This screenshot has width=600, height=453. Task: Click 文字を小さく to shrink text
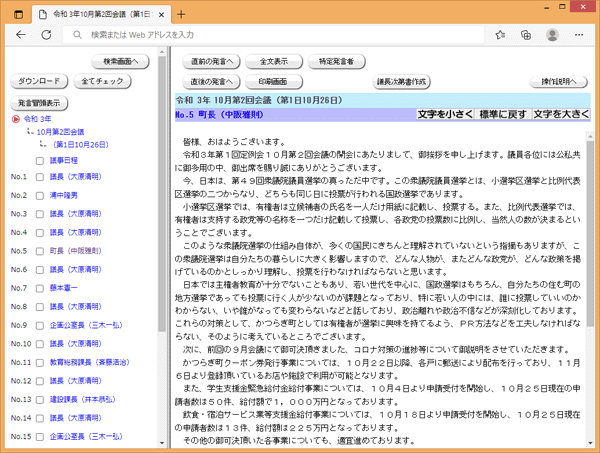click(445, 114)
